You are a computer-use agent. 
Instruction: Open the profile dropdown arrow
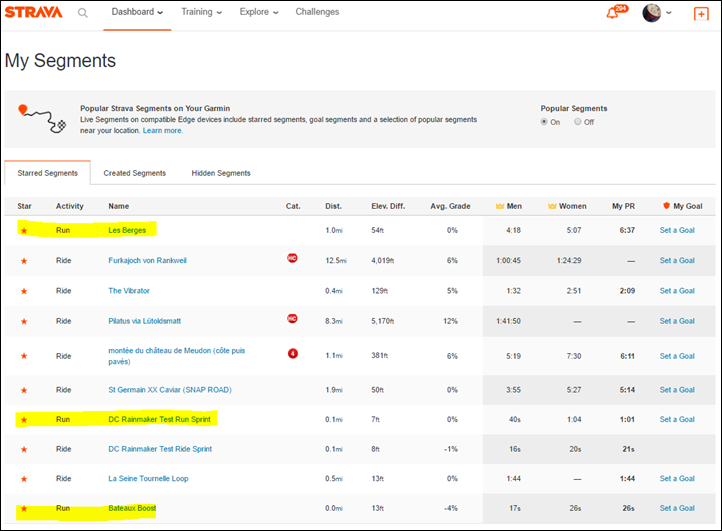(669, 13)
